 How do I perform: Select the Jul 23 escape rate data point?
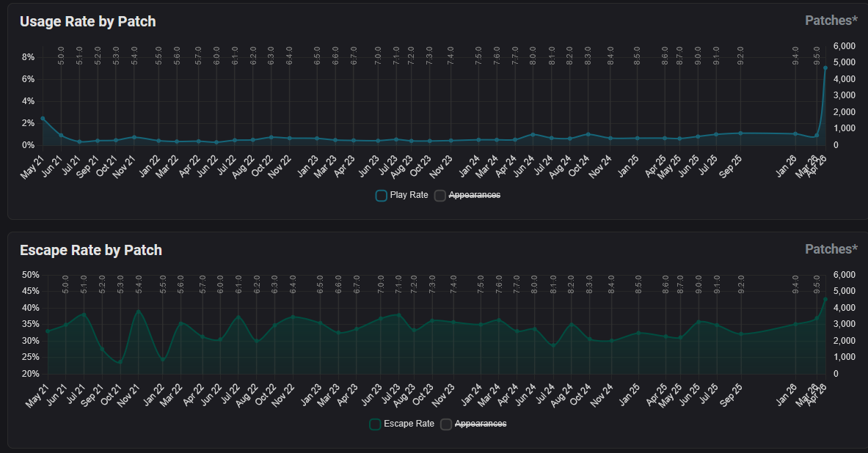398,315
